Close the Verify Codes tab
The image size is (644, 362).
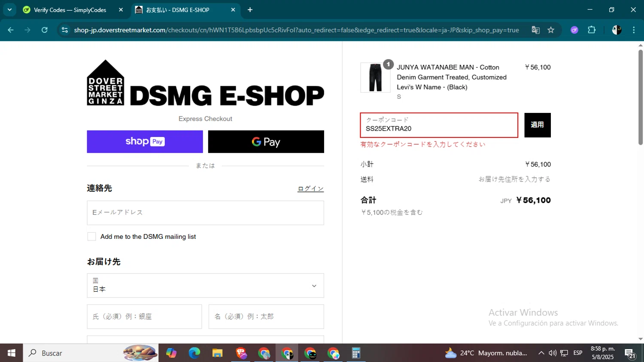pyautogui.click(x=121, y=10)
